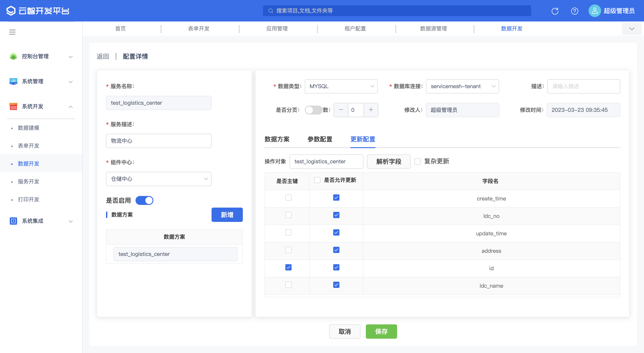Image resolution: width=644 pixels, height=353 pixels.
Task: Check the 复杂更新 checkbox
Action: pos(417,161)
